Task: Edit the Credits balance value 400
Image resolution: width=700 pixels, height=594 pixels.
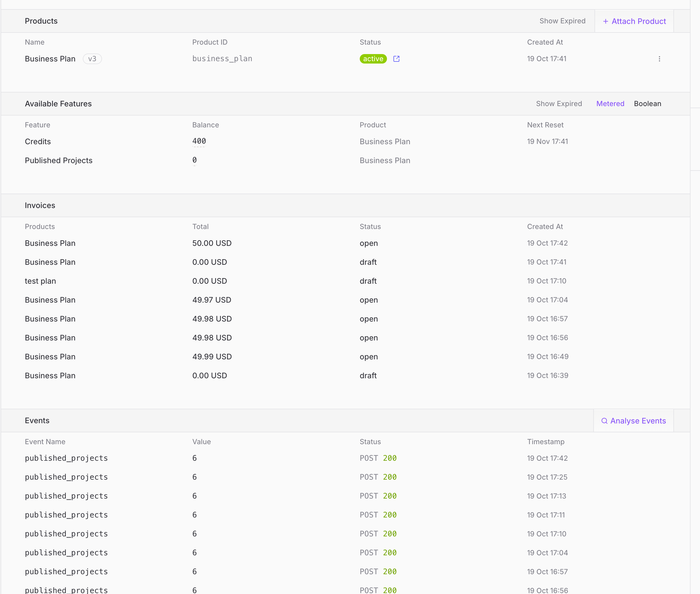Action: [199, 141]
